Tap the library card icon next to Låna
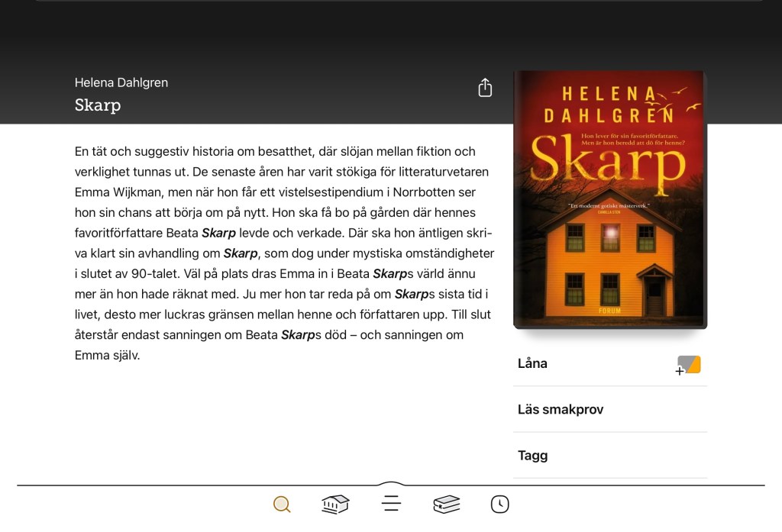The height and width of the screenshot is (532, 782). 688,365
